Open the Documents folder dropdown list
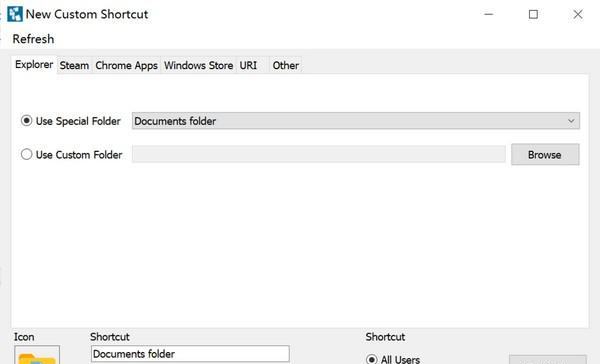This screenshot has width=600, height=364. (x=356, y=121)
